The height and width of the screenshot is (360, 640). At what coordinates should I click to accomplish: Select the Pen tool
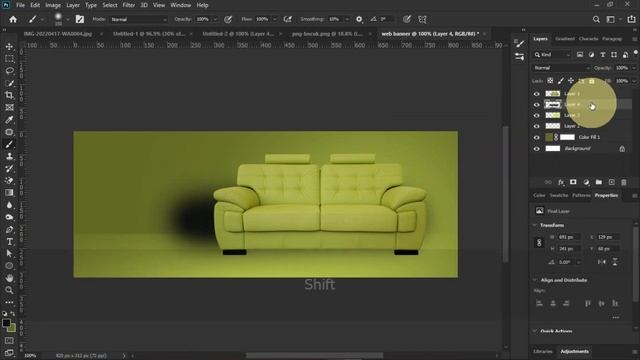[9, 229]
